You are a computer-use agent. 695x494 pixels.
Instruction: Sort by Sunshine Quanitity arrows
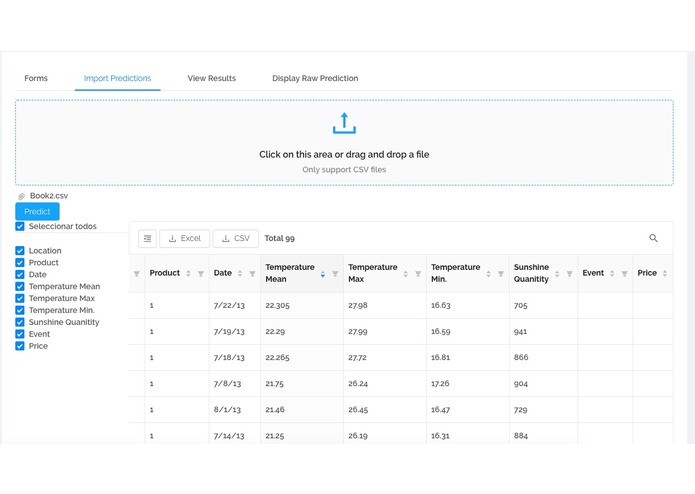pyautogui.click(x=557, y=274)
